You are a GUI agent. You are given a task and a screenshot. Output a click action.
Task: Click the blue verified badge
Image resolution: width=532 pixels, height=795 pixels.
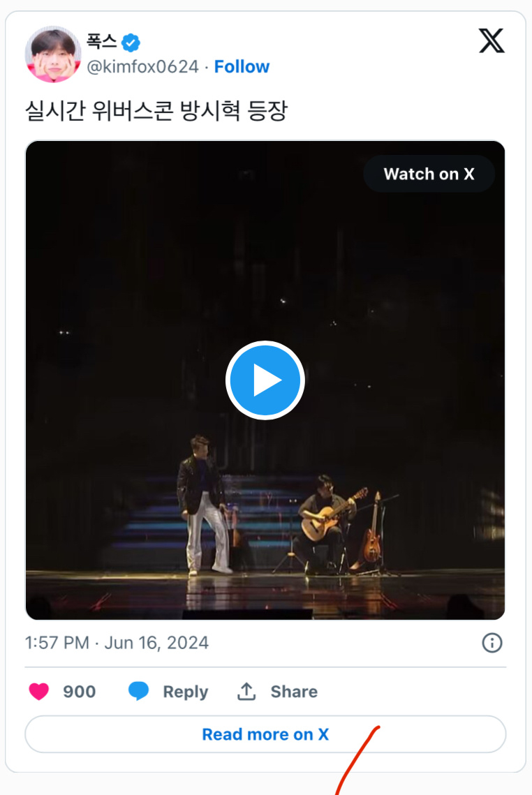[131, 43]
